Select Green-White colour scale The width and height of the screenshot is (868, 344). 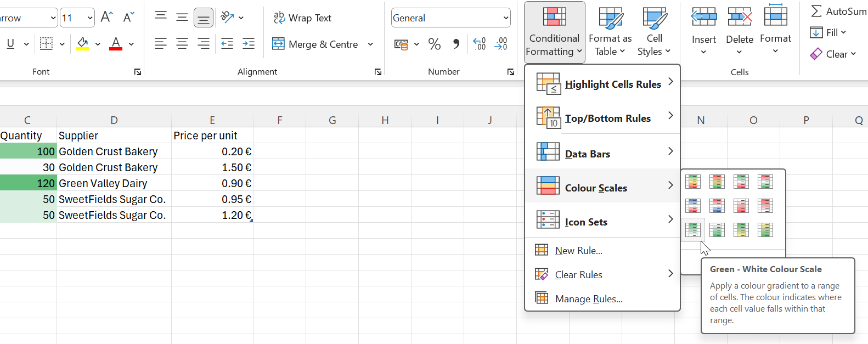693,229
